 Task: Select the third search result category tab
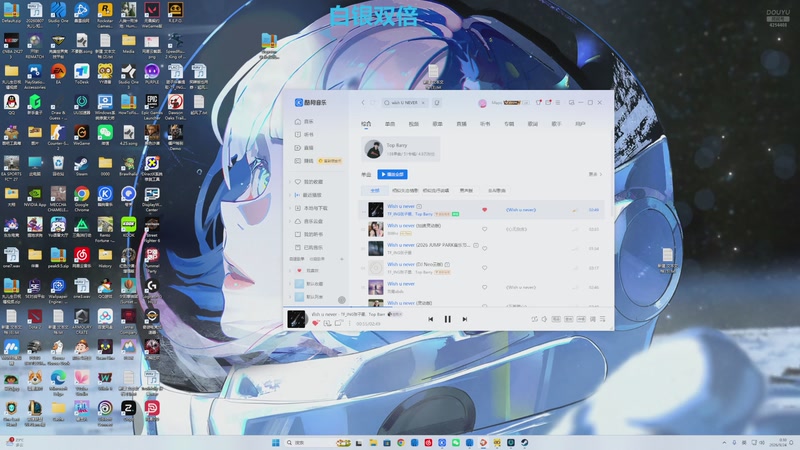[413, 124]
